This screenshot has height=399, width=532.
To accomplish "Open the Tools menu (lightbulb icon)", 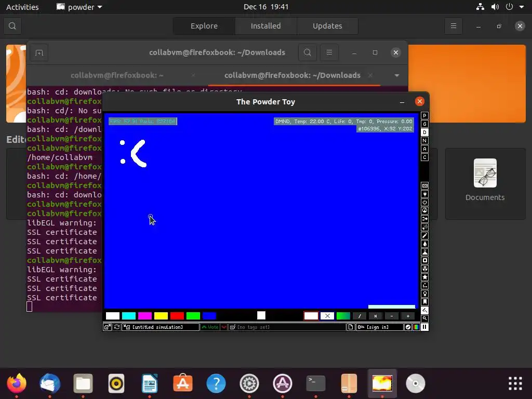I will [424, 294].
